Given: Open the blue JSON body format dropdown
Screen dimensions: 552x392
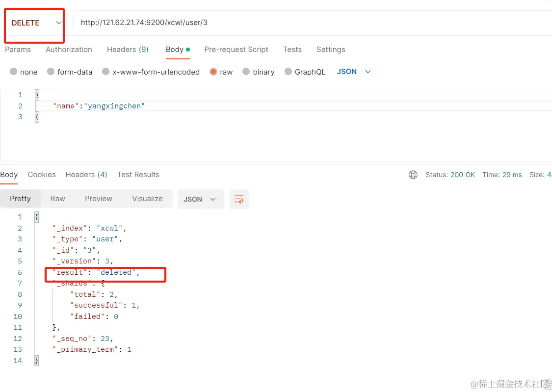Looking at the screenshot, I should pyautogui.click(x=354, y=72).
